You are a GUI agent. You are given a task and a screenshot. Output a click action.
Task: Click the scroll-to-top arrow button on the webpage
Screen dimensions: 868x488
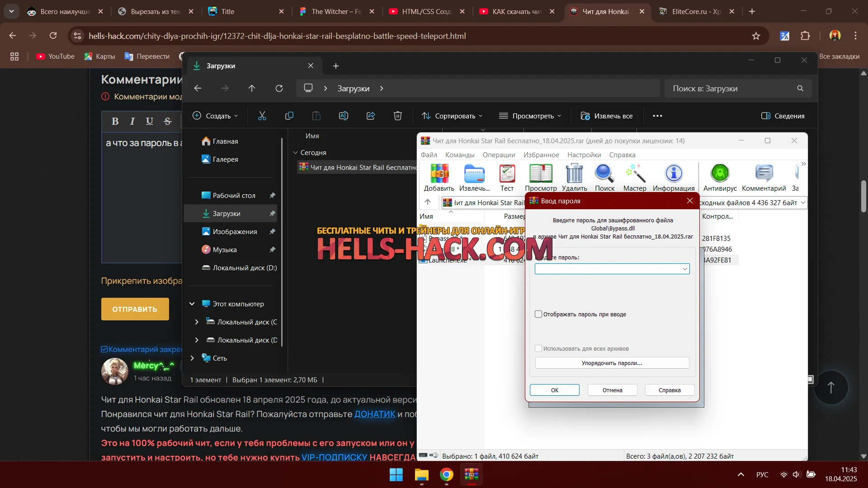pyautogui.click(x=831, y=387)
